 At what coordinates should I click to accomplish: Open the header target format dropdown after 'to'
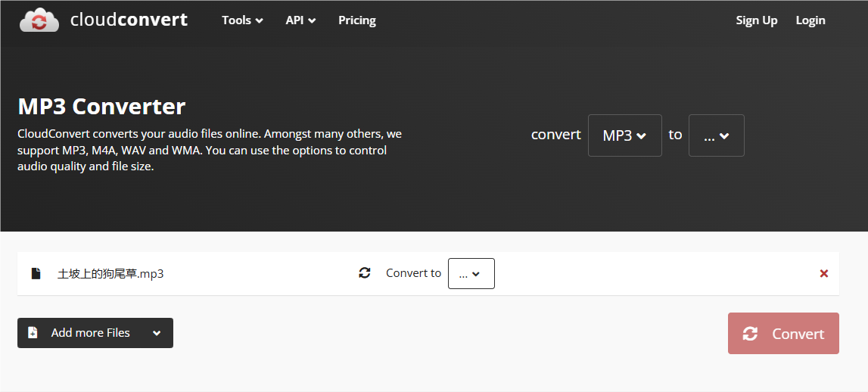tap(717, 135)
